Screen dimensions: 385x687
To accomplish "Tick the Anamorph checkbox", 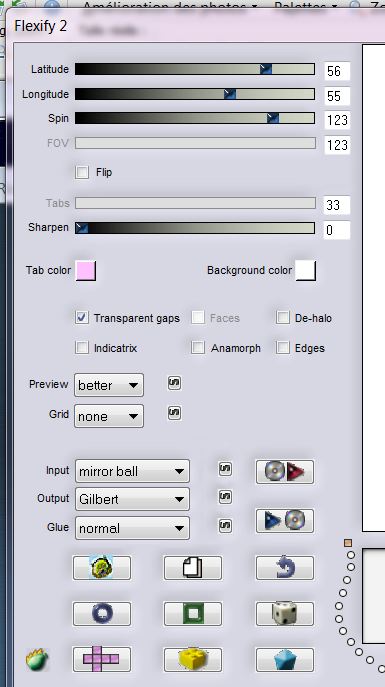I will (198, 348).
